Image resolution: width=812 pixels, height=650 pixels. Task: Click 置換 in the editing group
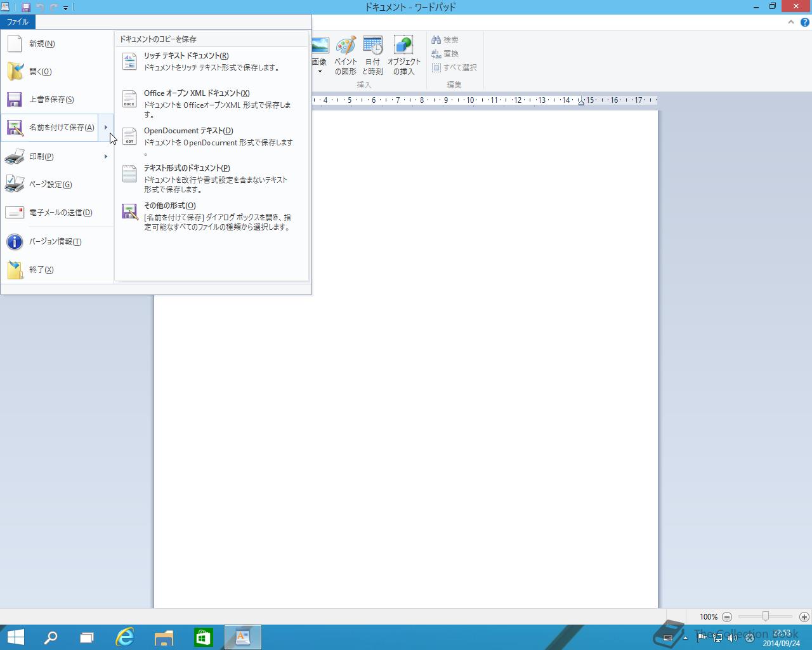point(445,53)
